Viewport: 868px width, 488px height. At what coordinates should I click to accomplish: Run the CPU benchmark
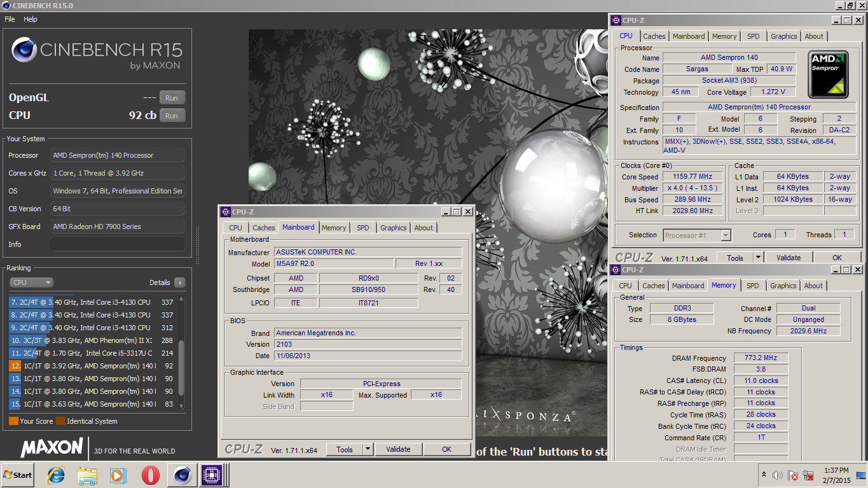pos(172,116)
